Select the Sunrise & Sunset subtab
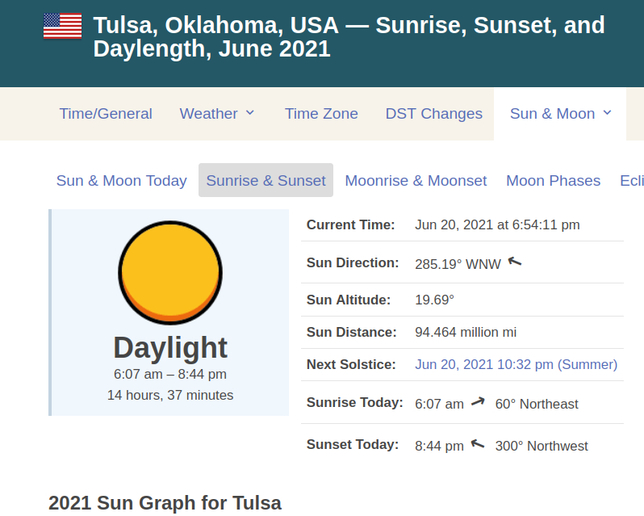 pyautogui.click(x=266, y=181)
